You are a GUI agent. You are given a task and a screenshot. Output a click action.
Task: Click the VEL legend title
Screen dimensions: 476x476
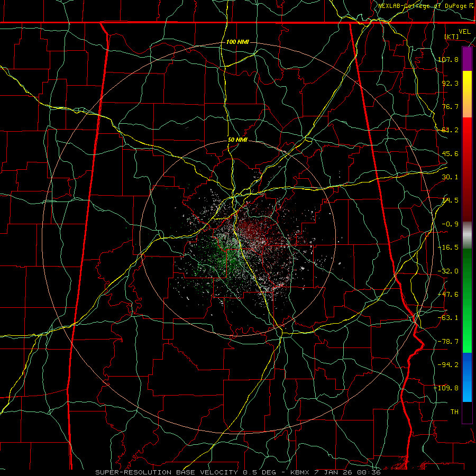click(464, 32)
